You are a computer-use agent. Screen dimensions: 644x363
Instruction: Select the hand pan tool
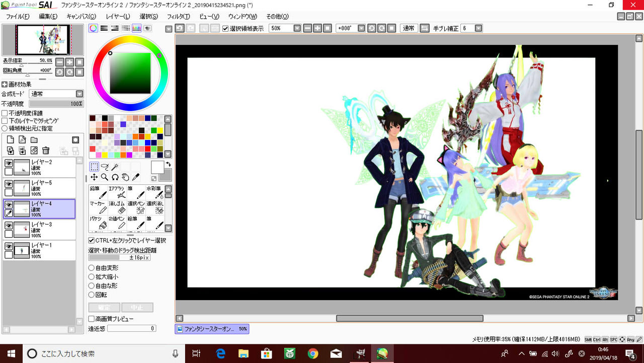point(125,177)
